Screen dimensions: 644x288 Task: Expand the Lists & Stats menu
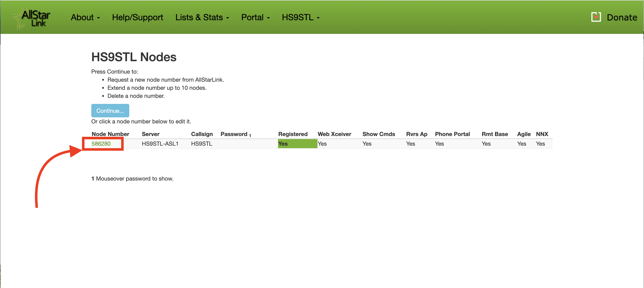point(202,17)
